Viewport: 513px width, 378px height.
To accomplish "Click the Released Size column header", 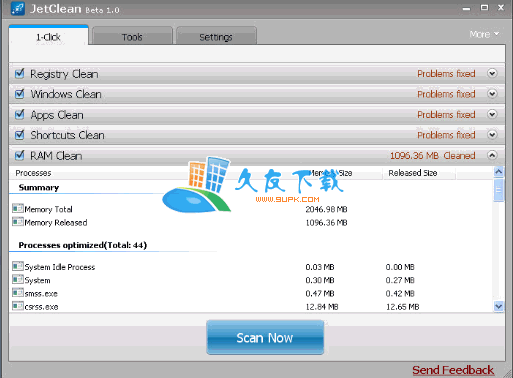I will 413,173.
